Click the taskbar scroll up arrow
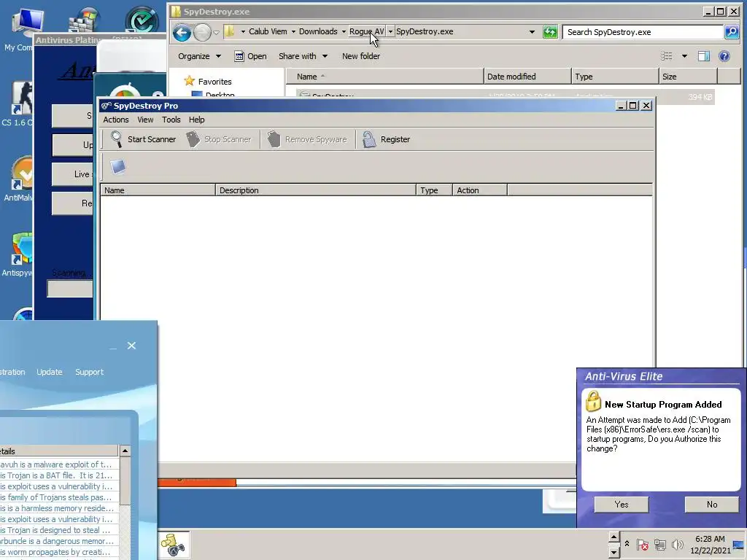This screenshot has width=747, height=560. (614, 537)
